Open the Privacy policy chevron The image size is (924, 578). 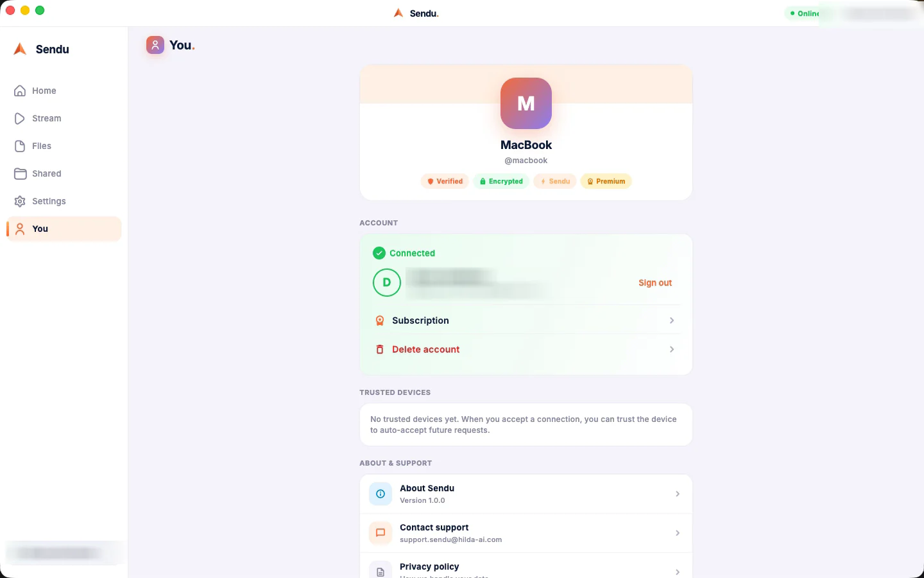coord(678,572)
